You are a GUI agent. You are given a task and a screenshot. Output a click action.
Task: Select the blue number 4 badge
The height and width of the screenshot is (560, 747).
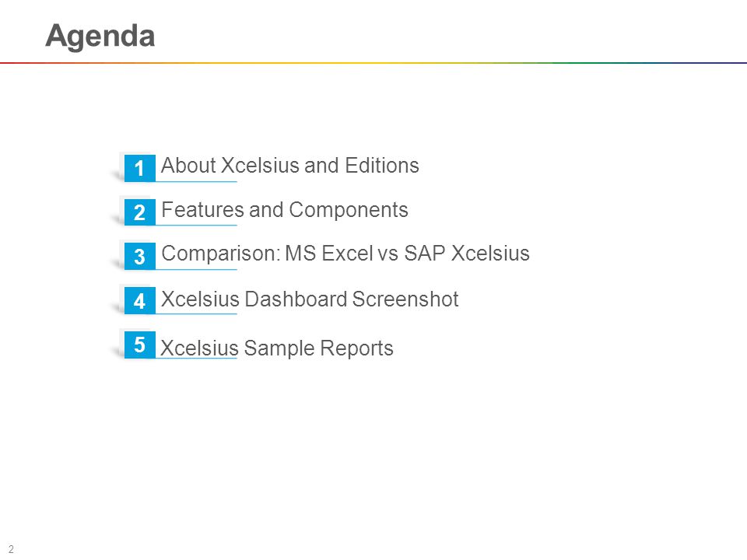tap(139, 300)
